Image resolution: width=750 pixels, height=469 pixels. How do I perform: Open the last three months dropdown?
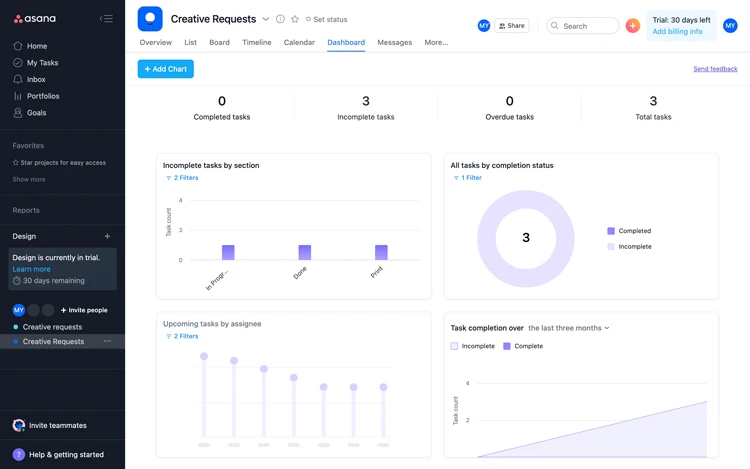coord(568,328)
